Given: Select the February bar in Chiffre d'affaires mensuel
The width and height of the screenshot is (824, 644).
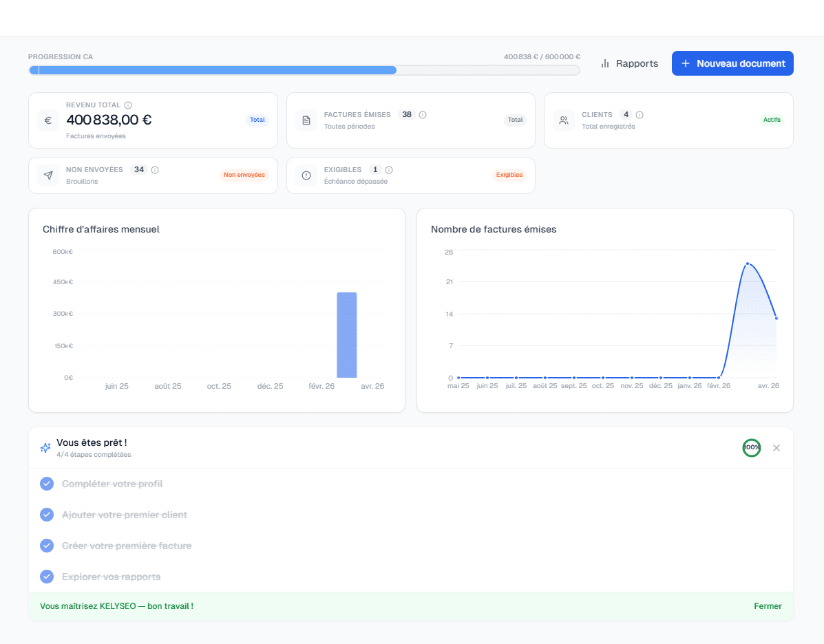Looking at the screenshot, I should coord(346,335).
